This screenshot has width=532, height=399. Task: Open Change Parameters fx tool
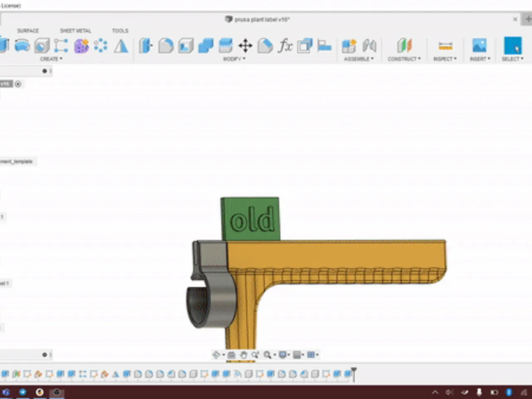click(x=285, y=45)
